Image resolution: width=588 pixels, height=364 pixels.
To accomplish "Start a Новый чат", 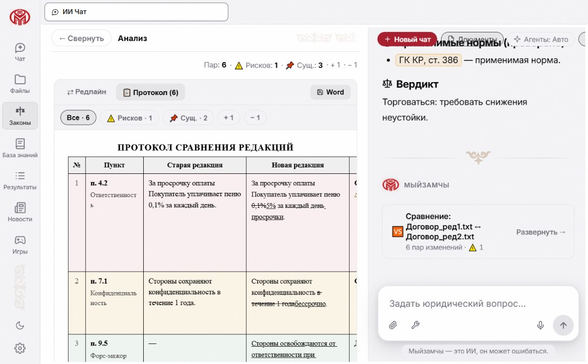I will (407, 39).
